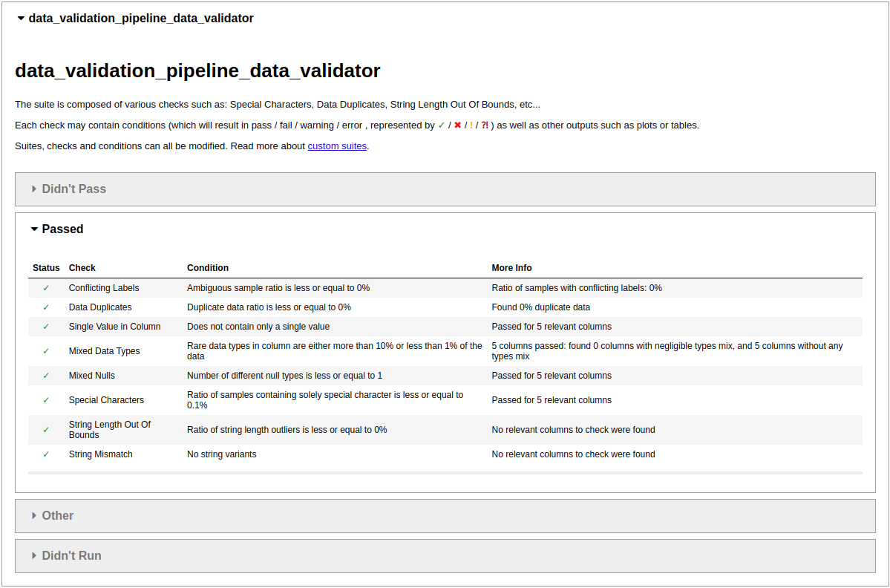
Task: Click the red cross fail symbol in legend
Action: [x=458, y=125]
